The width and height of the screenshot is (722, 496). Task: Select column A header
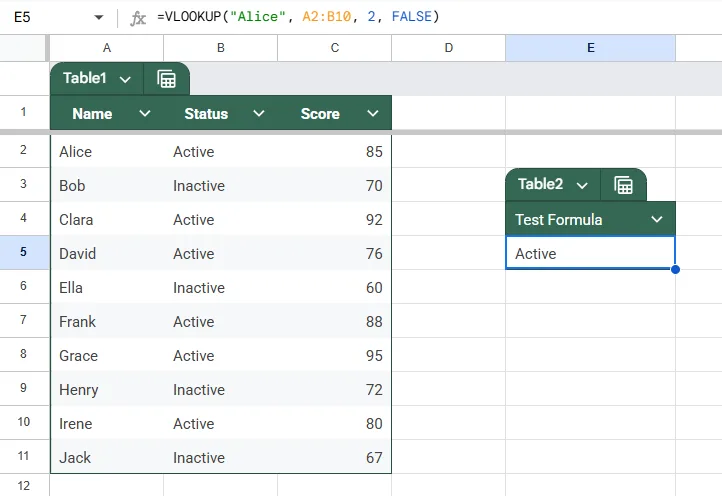tap(107, 48)
